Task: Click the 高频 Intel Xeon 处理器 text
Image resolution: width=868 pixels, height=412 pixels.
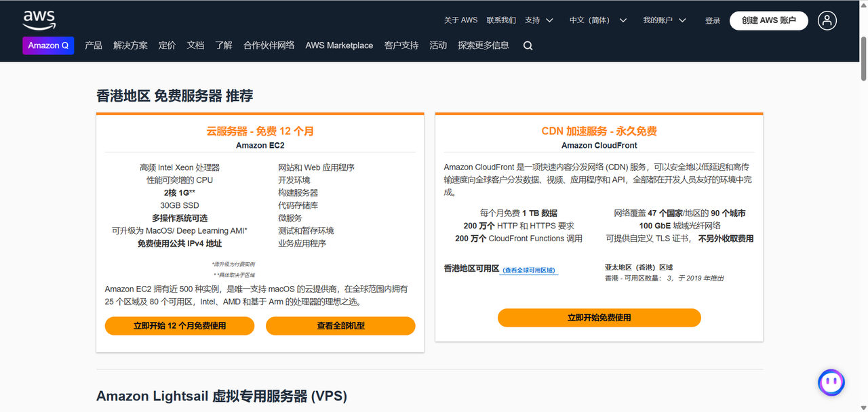Action: [180, 167]
